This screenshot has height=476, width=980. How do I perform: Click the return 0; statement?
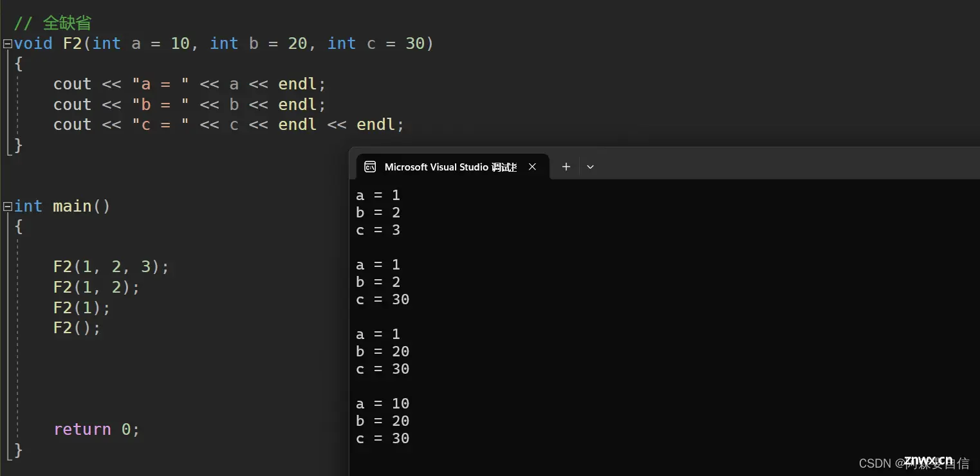97,429
